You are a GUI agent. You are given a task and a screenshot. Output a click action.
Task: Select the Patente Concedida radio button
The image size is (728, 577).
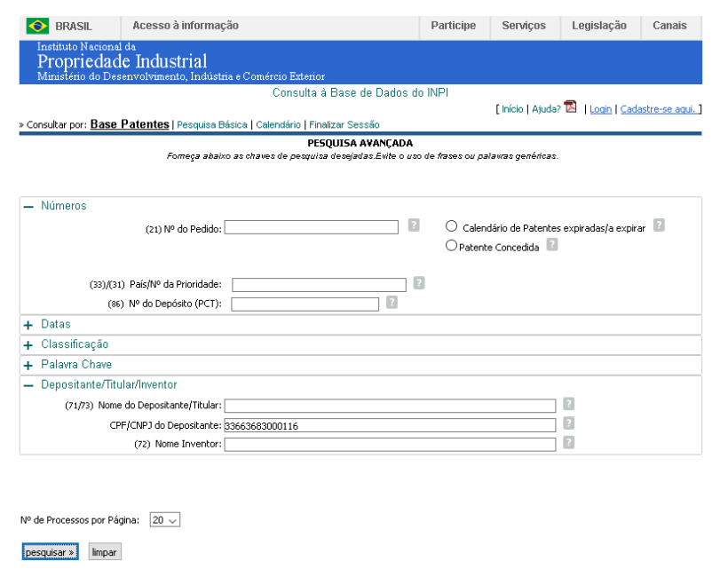coord(452,246)
